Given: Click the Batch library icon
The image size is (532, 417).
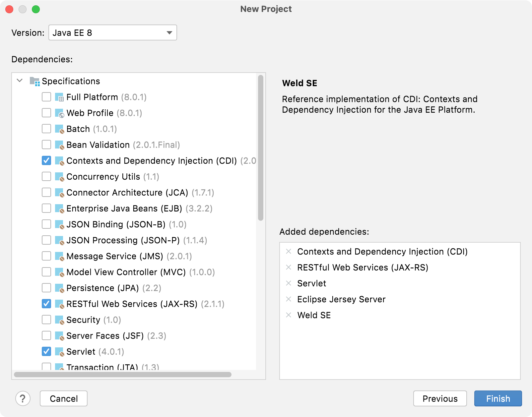Looking at the screenshot, I should coord(59,129).
